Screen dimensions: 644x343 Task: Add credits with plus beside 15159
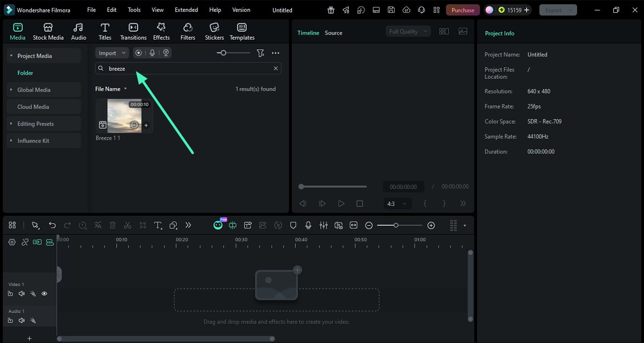526,10
